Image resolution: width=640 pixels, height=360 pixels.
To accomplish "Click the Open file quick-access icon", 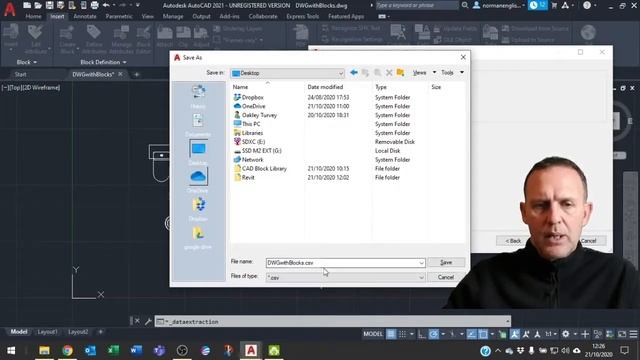I will pyautogui.click(x=38, y=5).
